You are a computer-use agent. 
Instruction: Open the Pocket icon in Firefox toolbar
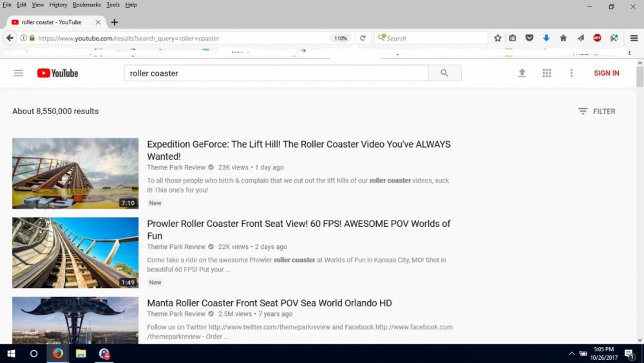click(x=529, y=38)
